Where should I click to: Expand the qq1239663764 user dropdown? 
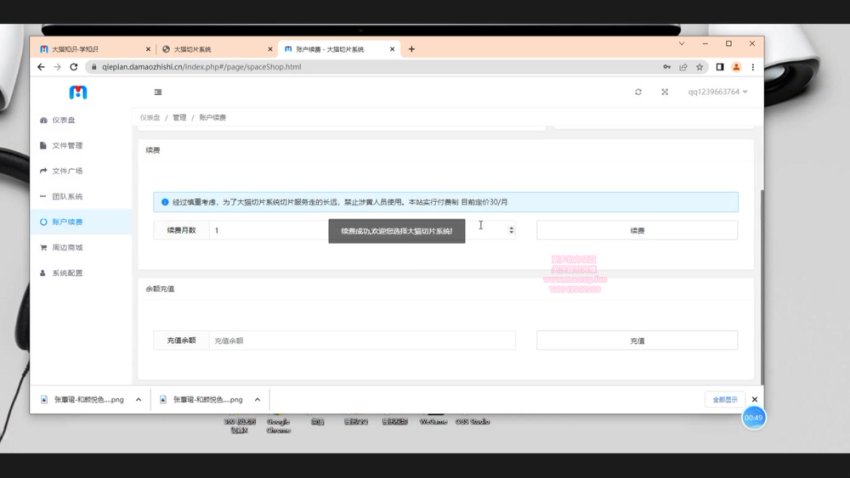tap(717, 92)
